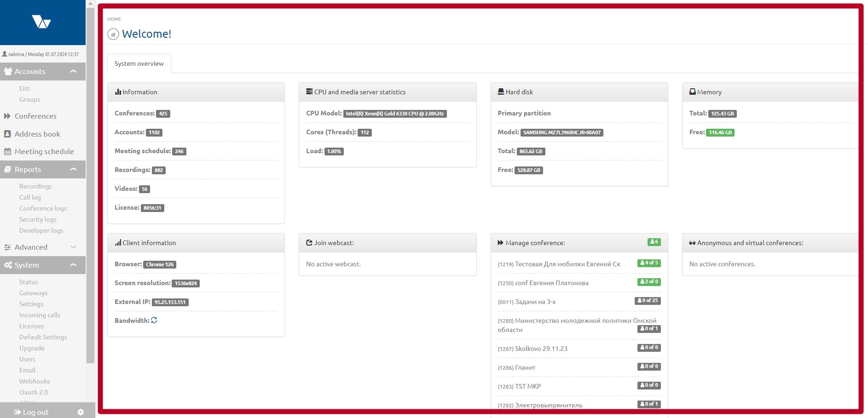This screenshot has height=418, width=868.
Task: Open Call log under Reports
Action: pyautogui.click(x=30, y=197)
